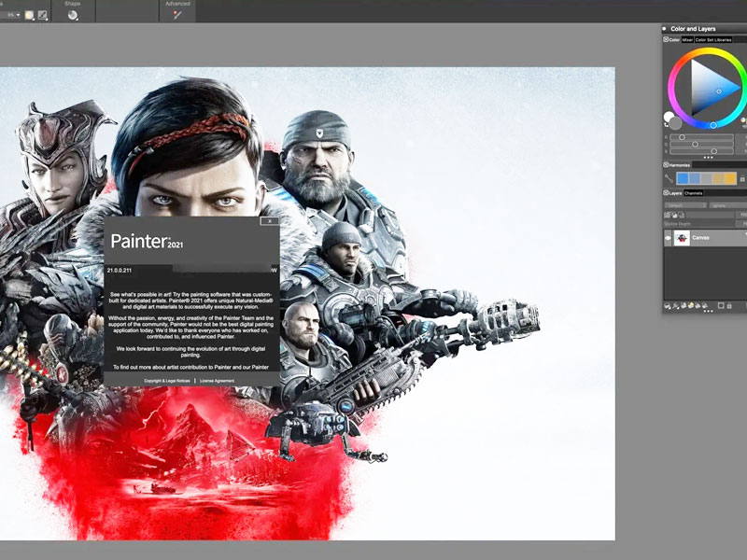The height and width of the screenshot is (560, 747).
Task: Close the Color panel with its X icon
Action: tap(666, 39)
